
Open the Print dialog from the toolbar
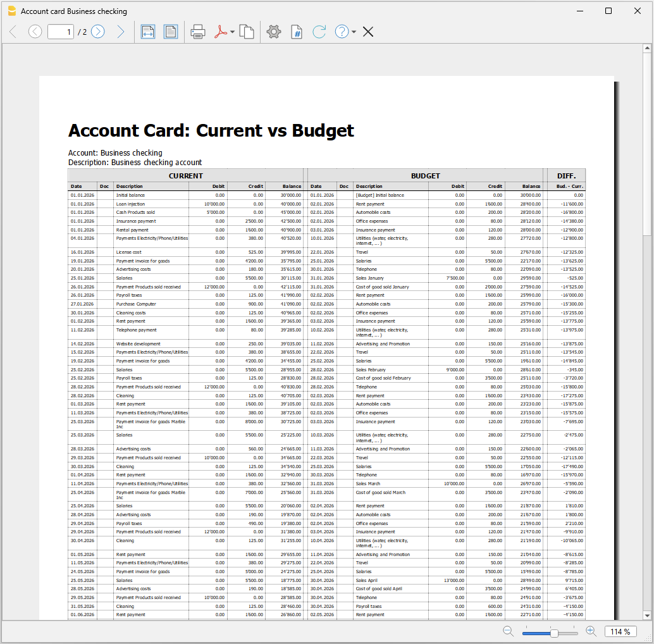pos(197,31)
